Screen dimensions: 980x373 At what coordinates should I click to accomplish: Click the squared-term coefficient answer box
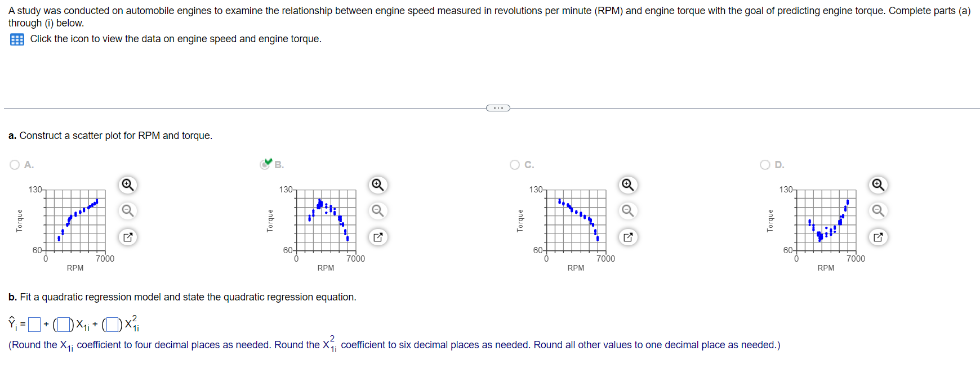[x=113, y=325]
